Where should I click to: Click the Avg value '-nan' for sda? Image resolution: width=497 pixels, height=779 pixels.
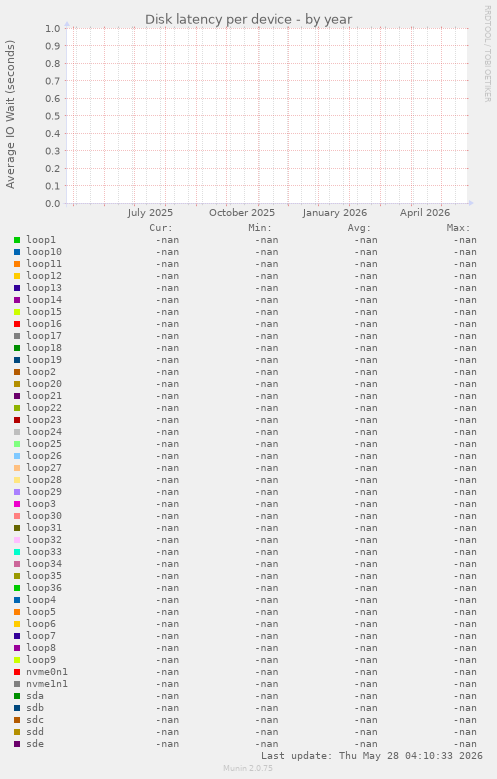pyautogui.click(x=366, y=696)
